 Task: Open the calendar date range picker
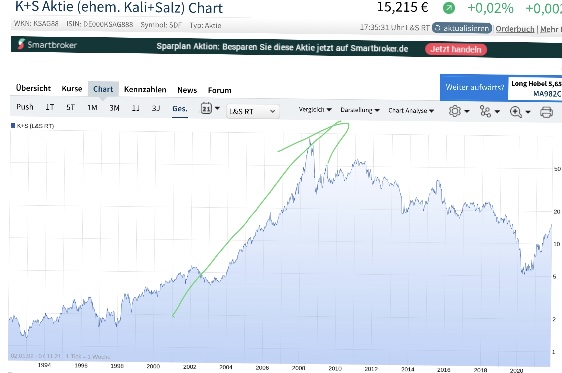click(210, 108)
